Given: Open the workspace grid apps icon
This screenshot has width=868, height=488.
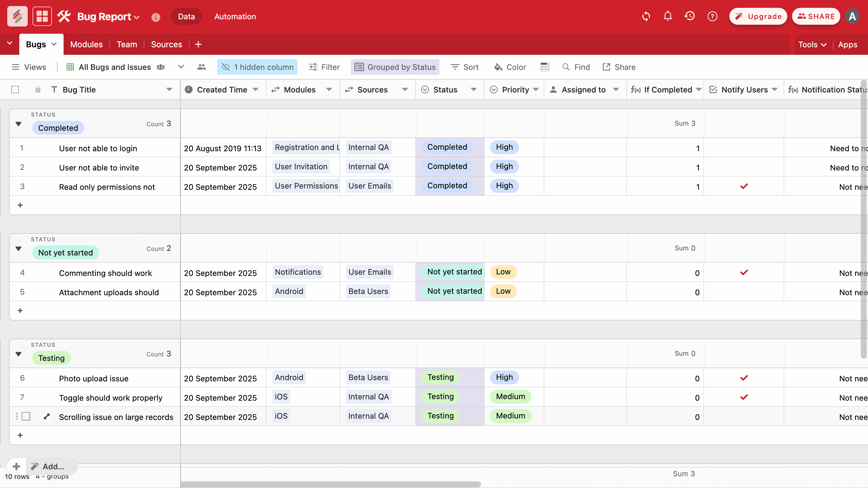Looking at the screenshot, I should point(42,16).
